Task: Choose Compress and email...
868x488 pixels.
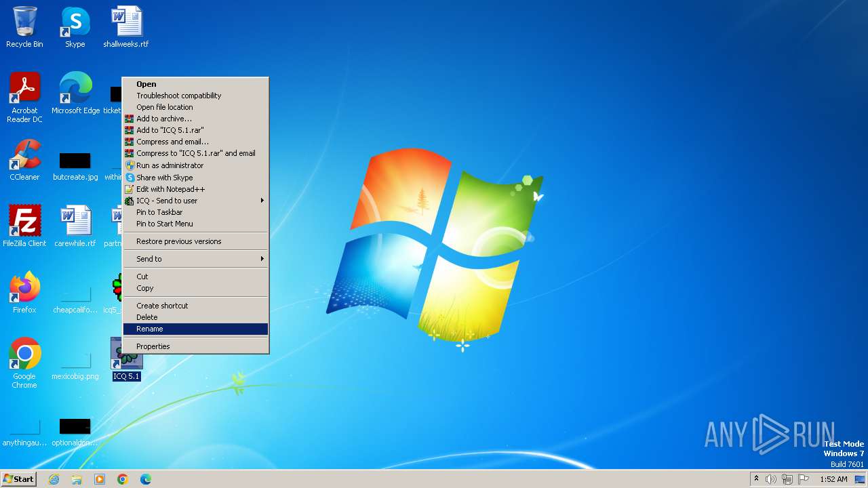Action: click(195, 142)
